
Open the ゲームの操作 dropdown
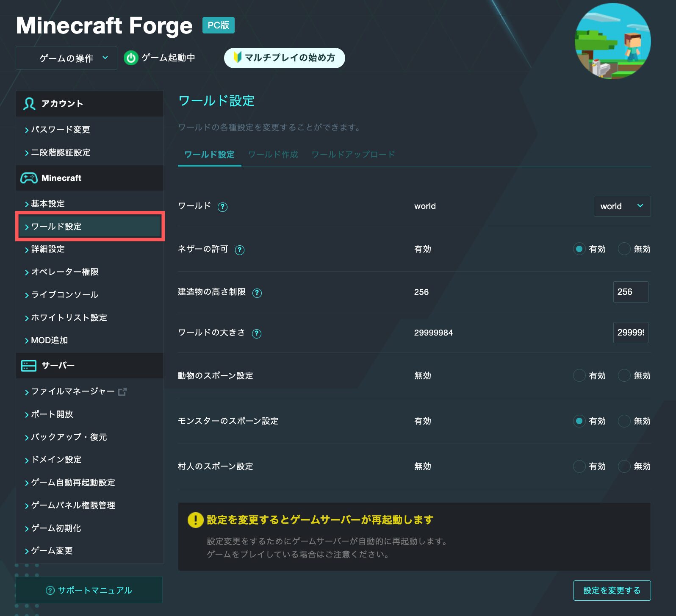(66, 58)
